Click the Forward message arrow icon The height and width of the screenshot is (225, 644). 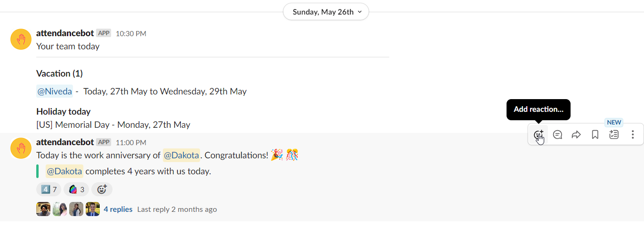click(576, 135)
